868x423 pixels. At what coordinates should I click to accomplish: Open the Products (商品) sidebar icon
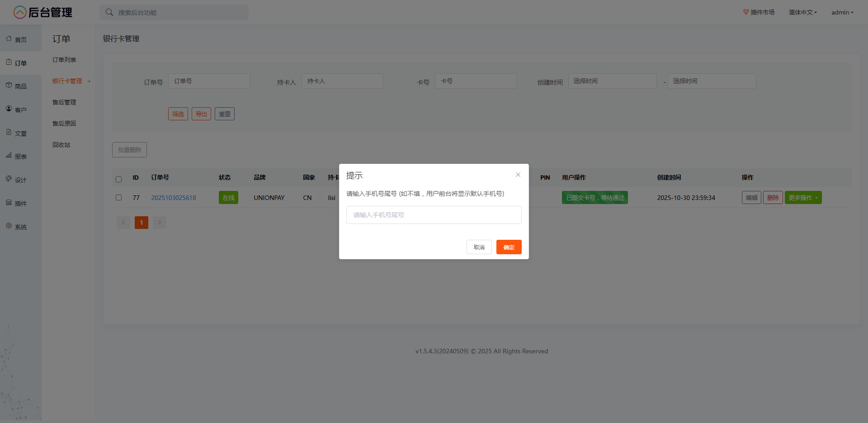tap(9, 86)
